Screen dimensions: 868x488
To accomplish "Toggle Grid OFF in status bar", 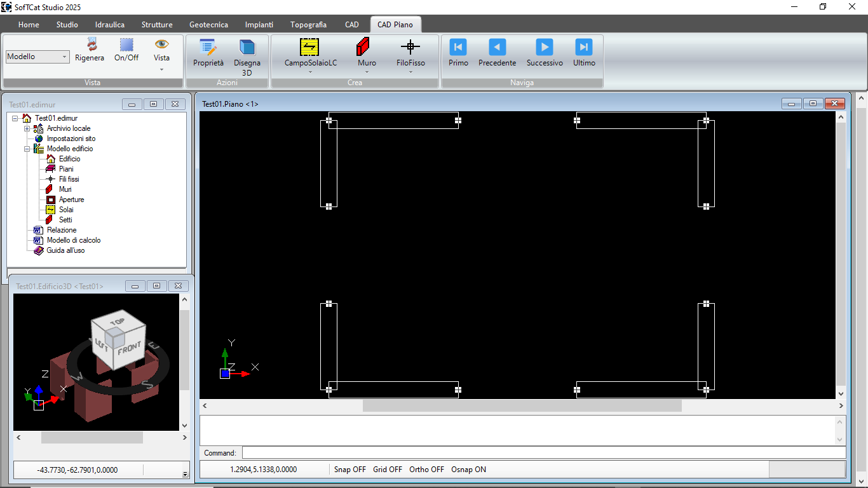I will coord(388,470).
